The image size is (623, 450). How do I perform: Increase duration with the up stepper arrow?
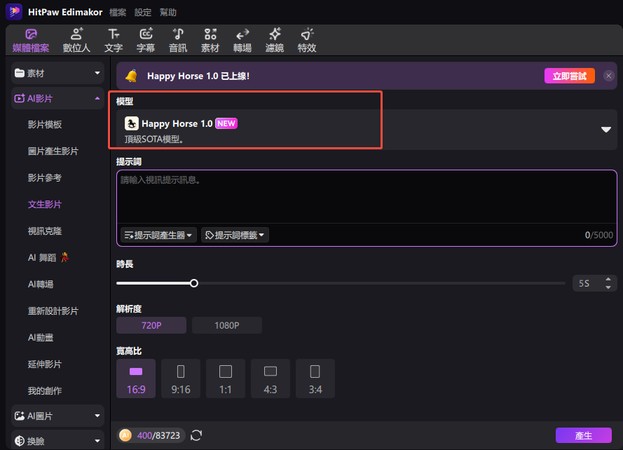click(608, 279)
